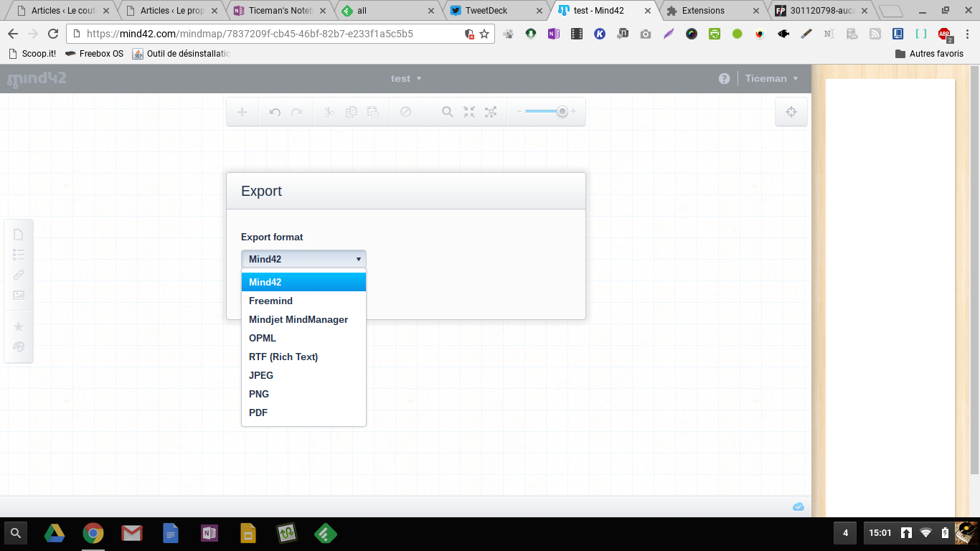
Task: Reload the page
Action: (x=52, y=34)
